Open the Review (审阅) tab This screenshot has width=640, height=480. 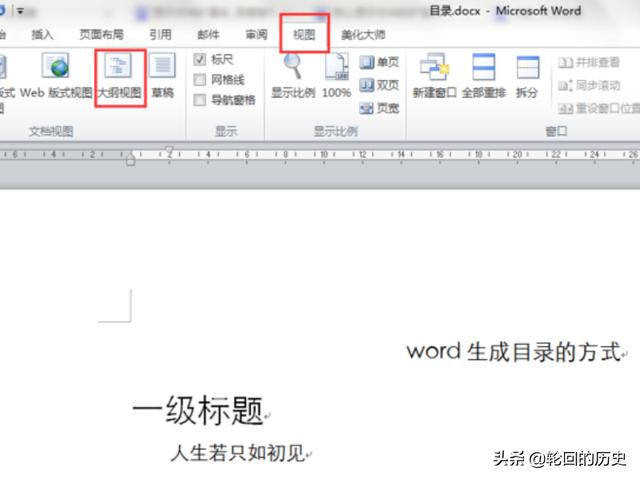point(256,35)
